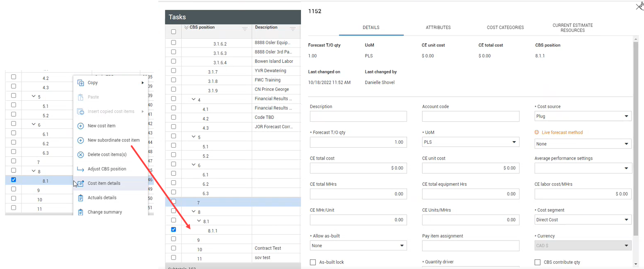Image resolution: width=644 pixels, height=269 pixels.
Task: Click the Live forecast method globe icon
Action: coord(537,132)
